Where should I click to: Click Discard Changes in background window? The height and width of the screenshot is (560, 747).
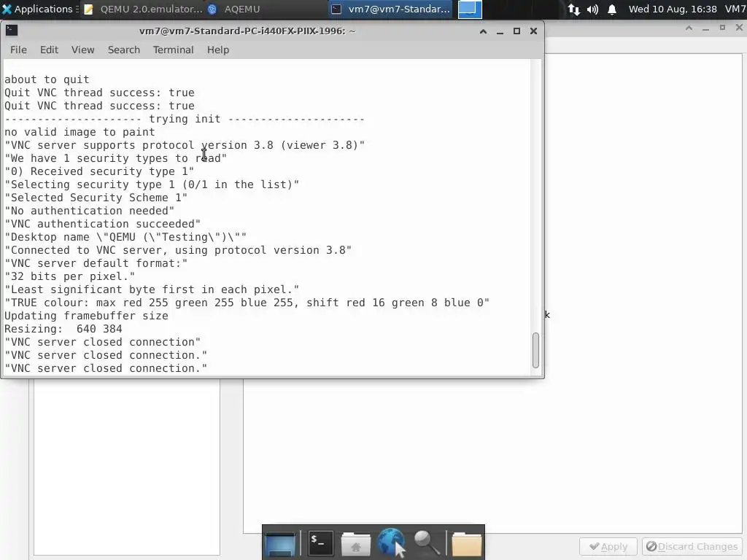(x=692, y=547)
